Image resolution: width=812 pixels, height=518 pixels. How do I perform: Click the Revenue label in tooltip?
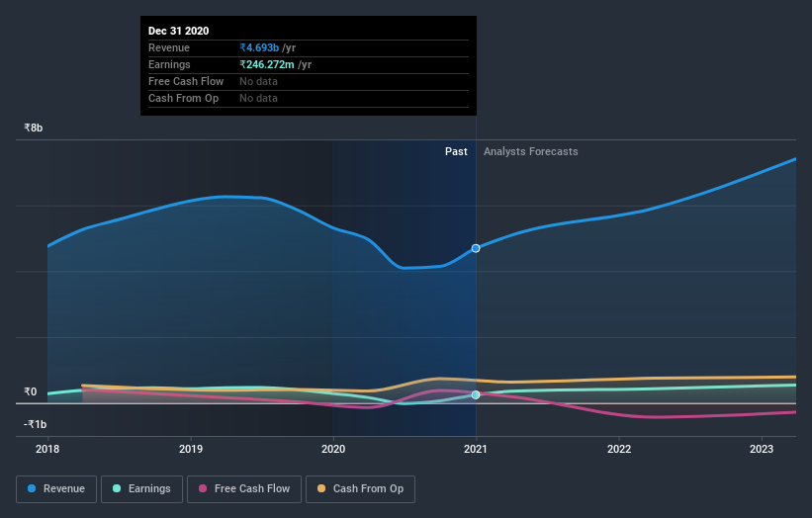[x=169, y=47]
